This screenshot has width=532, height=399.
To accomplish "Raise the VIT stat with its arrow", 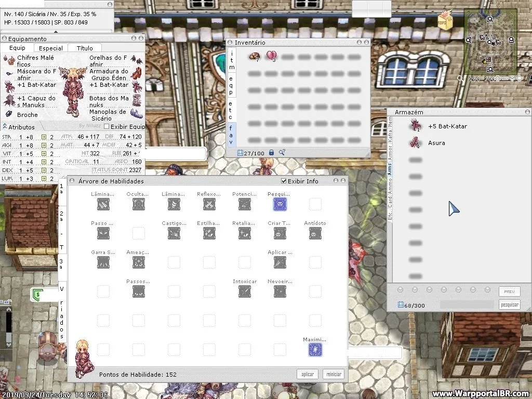I will (x=44, y=154).
